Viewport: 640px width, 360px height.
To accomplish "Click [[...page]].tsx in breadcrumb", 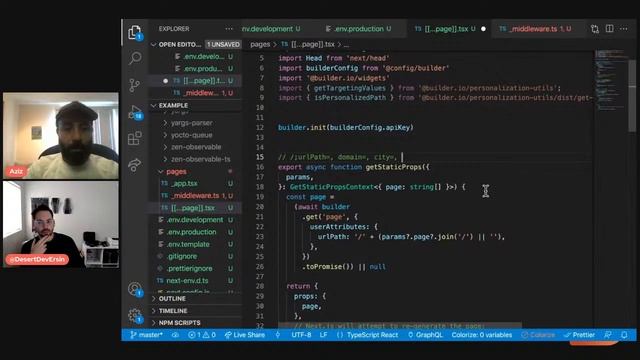I will pos(312,44).
